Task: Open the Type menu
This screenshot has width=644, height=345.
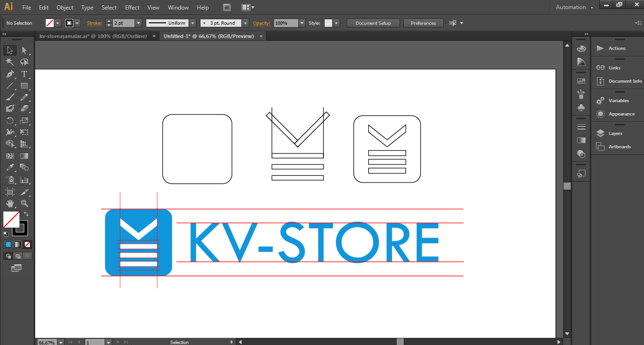Action: (x=87, y=8)
